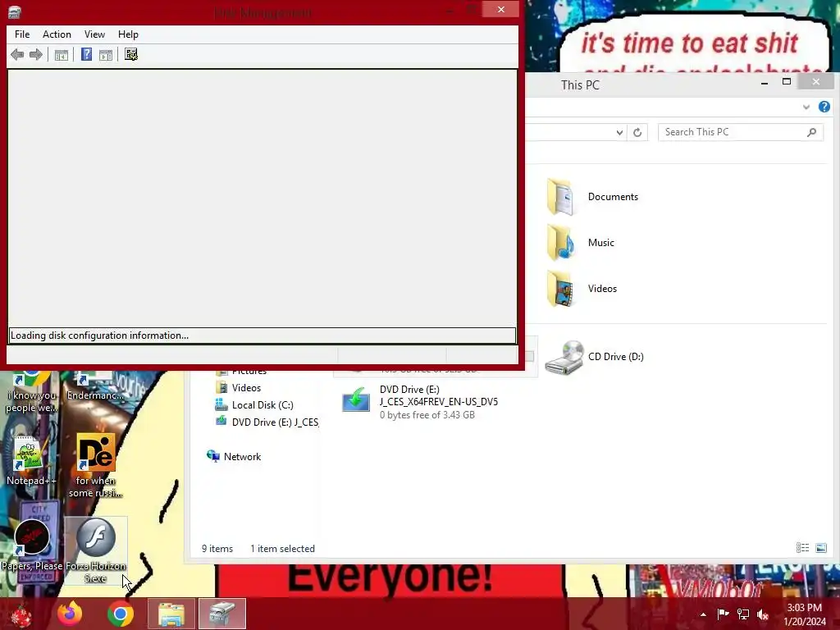Click DVD Drive (E:) J_CES in navigation pane
Viewport: 840px width, 630px height.
pyautogui.click(x=267, y=422)
